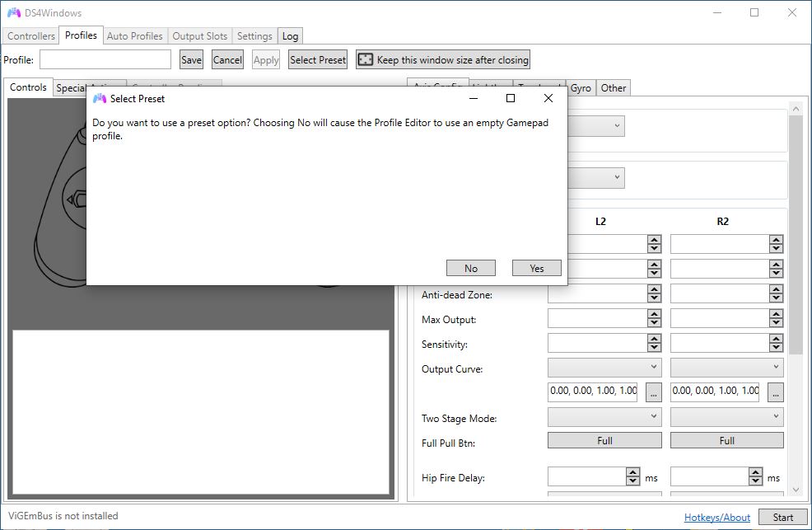This screenshot has width=812, height=530.
Task: Minimize the DS4Windows main window
Action: [716, 12]
